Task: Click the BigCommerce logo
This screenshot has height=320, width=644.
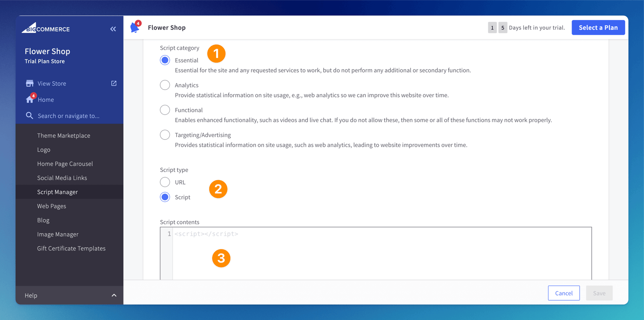Action: tap(45, 29)
